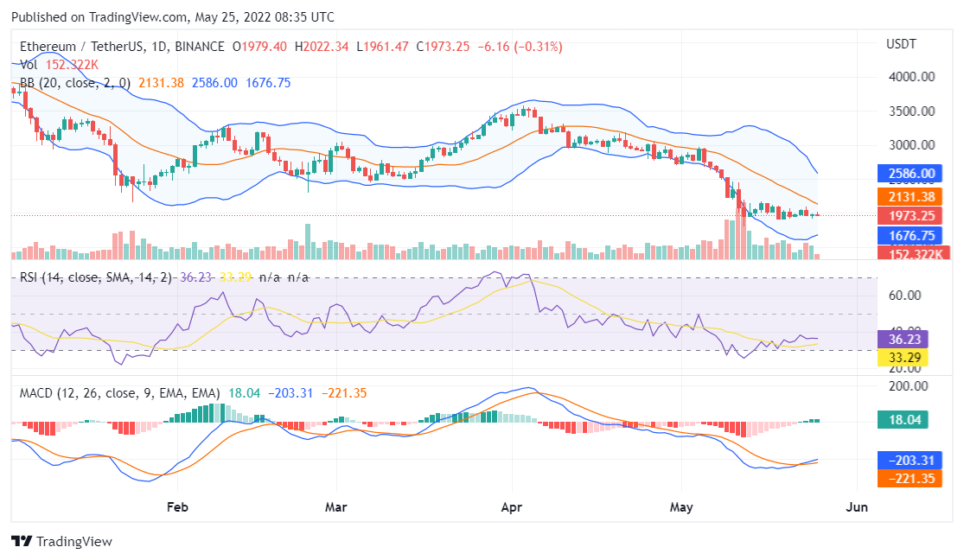Click the Jun label on time axis

[856, 506]
